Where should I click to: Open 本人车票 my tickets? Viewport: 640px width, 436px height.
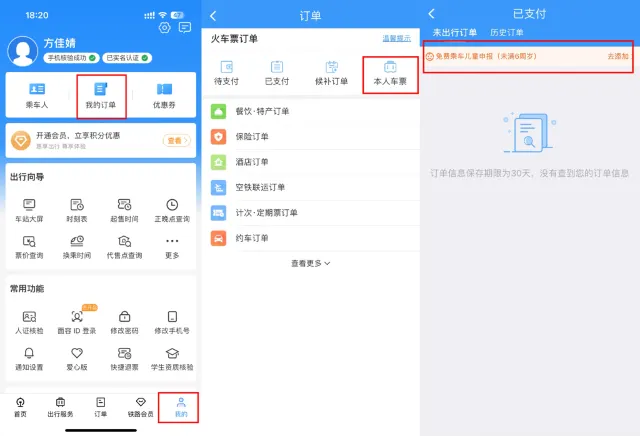pyautogui.click(x=390, y=73)
